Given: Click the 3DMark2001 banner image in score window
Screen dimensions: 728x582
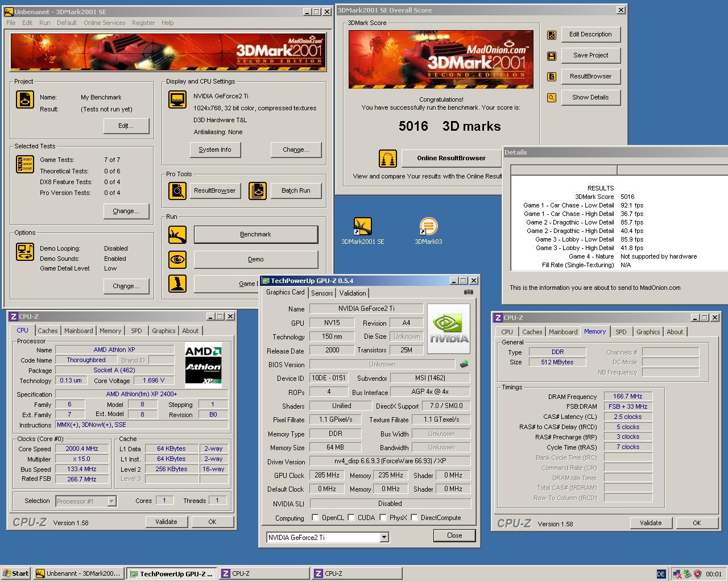Looking at the screenshot, I should click(441, 59).
